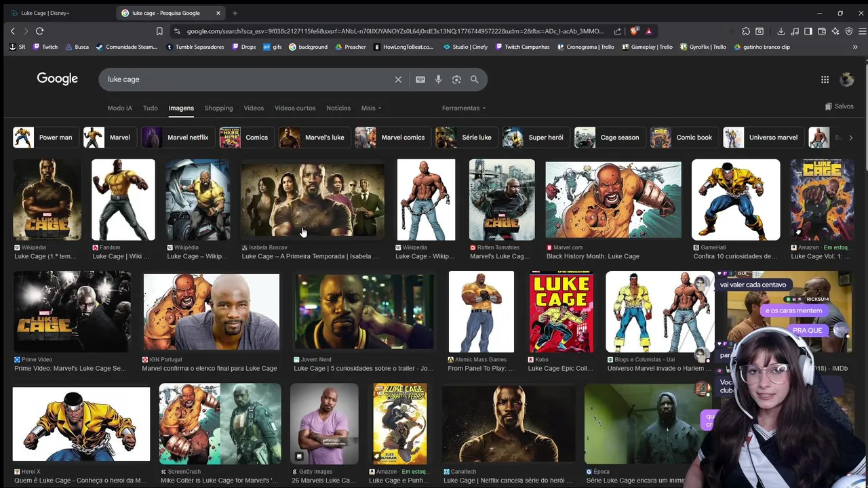Open the Modo IA tab
This screenshot has width=868, height=488.
click(x=119, y=108)
